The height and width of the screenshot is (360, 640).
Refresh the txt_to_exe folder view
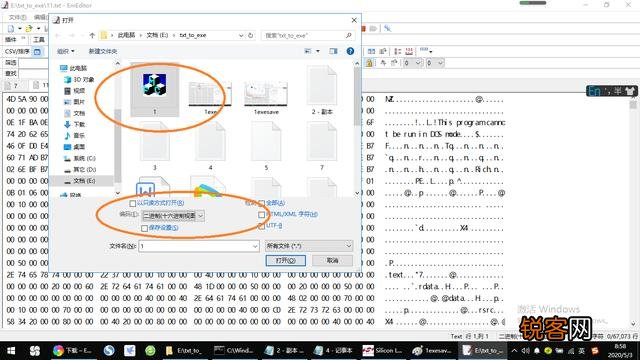click(x=251, y=36)
